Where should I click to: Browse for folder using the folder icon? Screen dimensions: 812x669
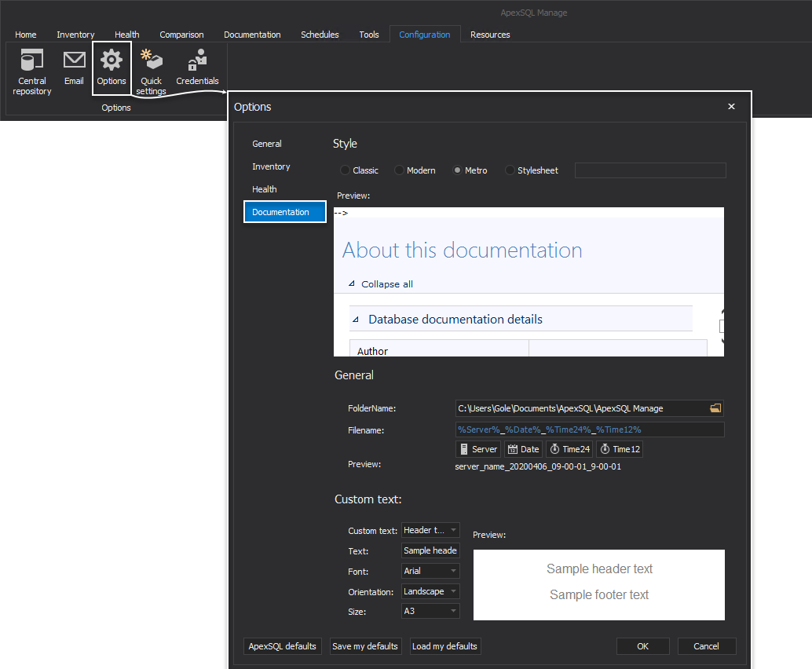coord(715,408)
